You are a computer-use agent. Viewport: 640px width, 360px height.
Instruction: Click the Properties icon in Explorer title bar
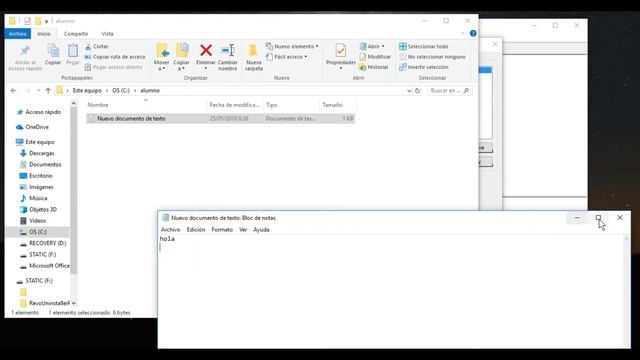[27, 21]
